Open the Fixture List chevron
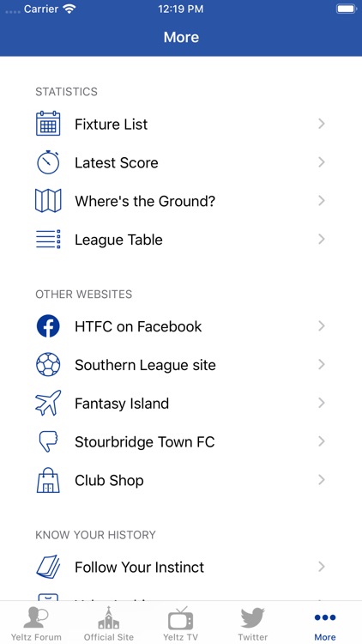Image resolution: width=362 pixels, height=644 pixels. 322,124
